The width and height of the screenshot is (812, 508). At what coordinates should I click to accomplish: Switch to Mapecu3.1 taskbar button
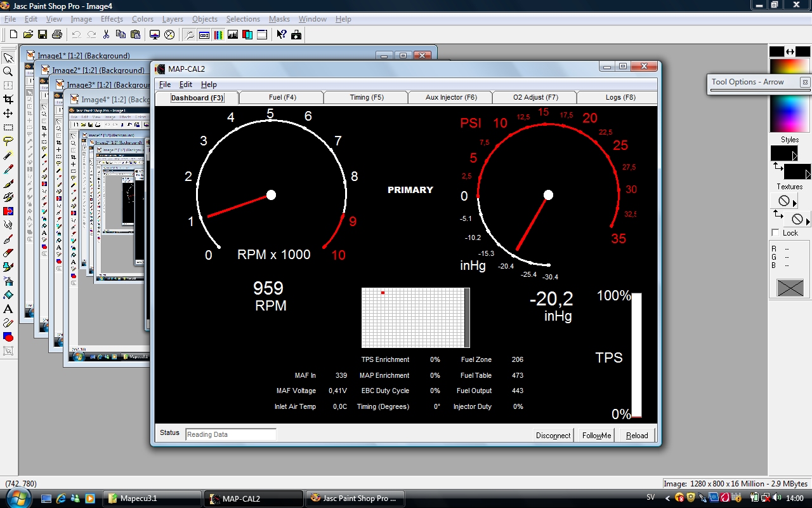(x=152, y=498)
